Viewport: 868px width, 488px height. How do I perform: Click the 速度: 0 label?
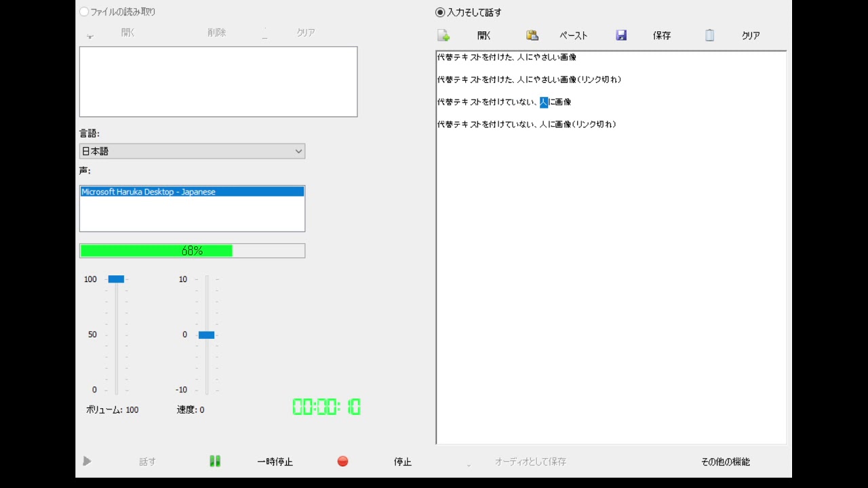click(x=191, y=410)
